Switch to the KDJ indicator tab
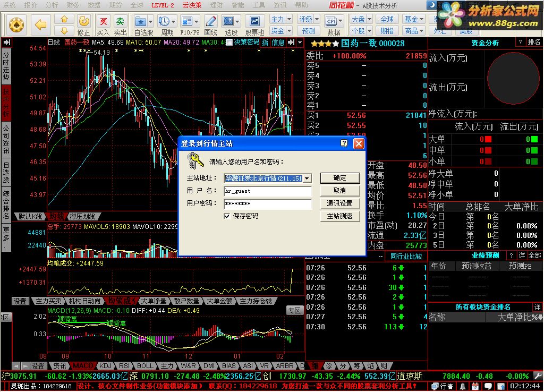This screenshot has height=392, width=544. 106,366
